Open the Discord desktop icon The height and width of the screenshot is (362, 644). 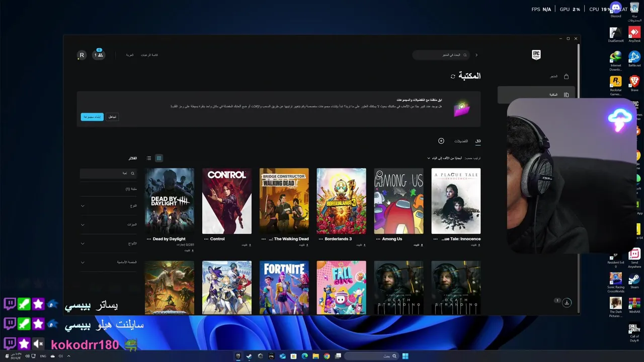[x=616, y=10]
